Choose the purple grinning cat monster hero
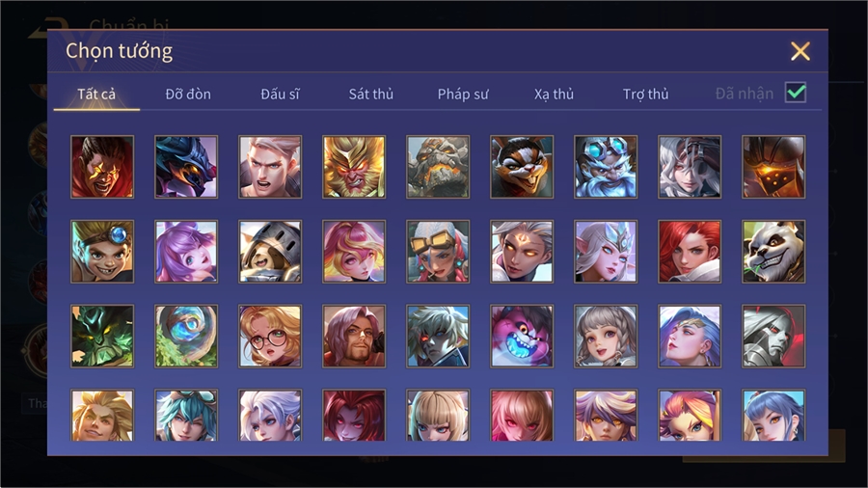Image resolution: width=868 pixels, height=488 pixels. (x=522, y=337)
